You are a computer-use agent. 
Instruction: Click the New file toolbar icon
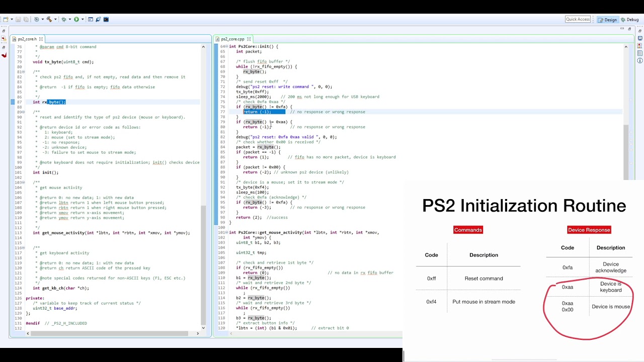6,20
